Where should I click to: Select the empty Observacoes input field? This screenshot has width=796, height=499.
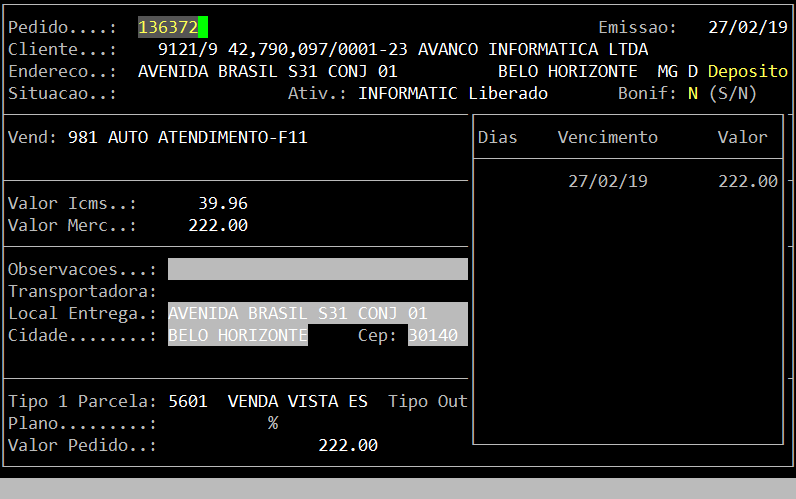point(317,269)
